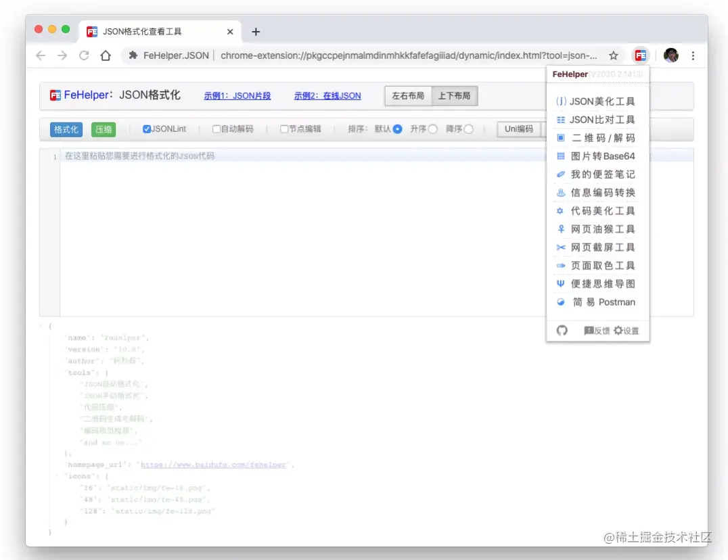Click the 格式化 button
The width and height of the screenshot is (728, 560).
pos(65,129)
